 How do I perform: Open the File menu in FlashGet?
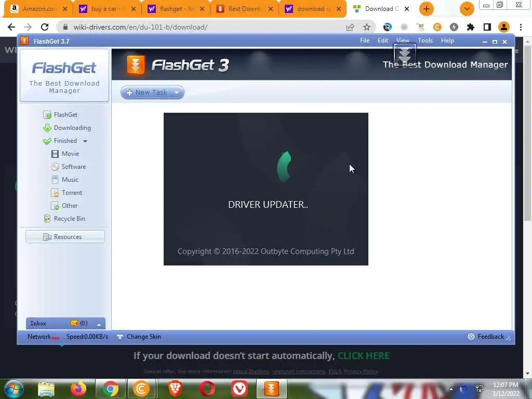[x=365, y=41]
